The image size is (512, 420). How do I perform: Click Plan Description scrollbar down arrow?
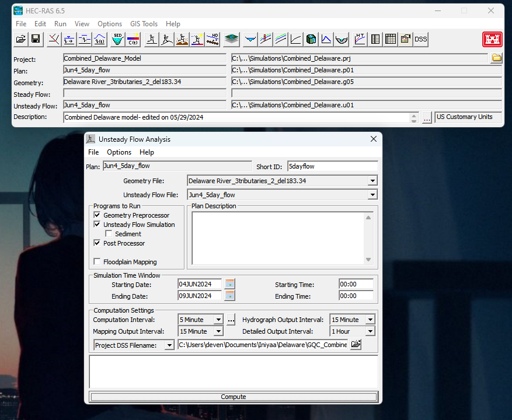tap(368, 260)
